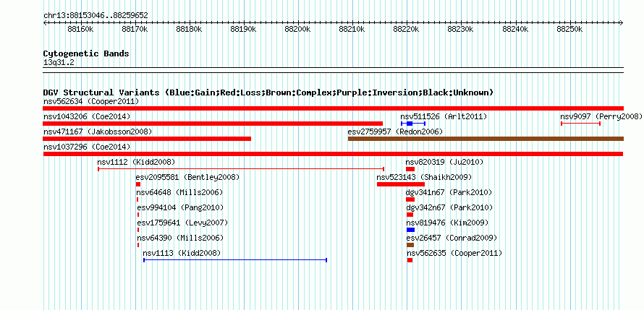Click the 88210k ruler position
Screen dimensions: 644x310
tap(352, 29)
